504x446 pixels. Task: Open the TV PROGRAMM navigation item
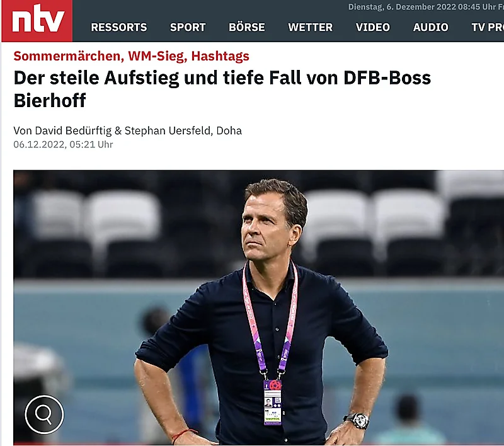click(x=488, y=27)
